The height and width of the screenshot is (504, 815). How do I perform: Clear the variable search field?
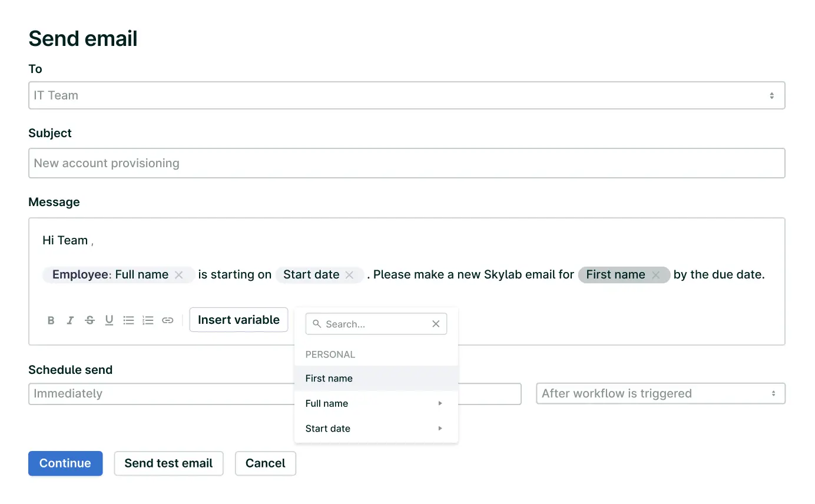tap(436, 324)
